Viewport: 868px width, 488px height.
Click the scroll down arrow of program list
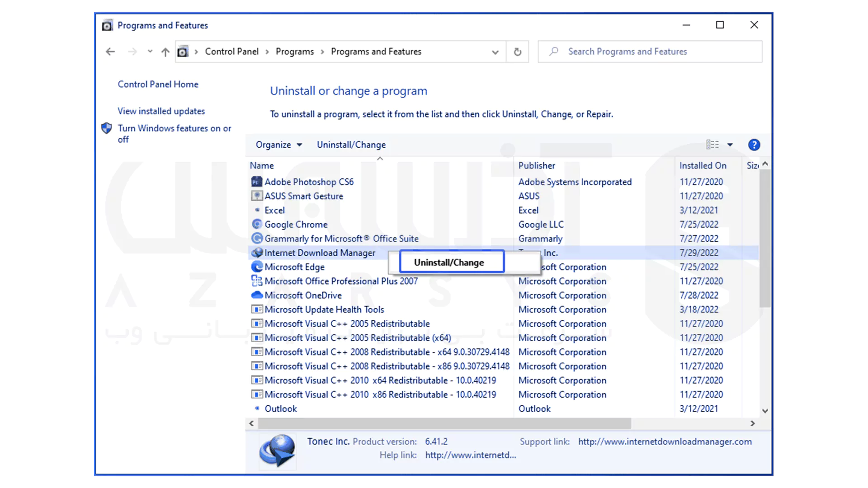click(x=765, y=411)
